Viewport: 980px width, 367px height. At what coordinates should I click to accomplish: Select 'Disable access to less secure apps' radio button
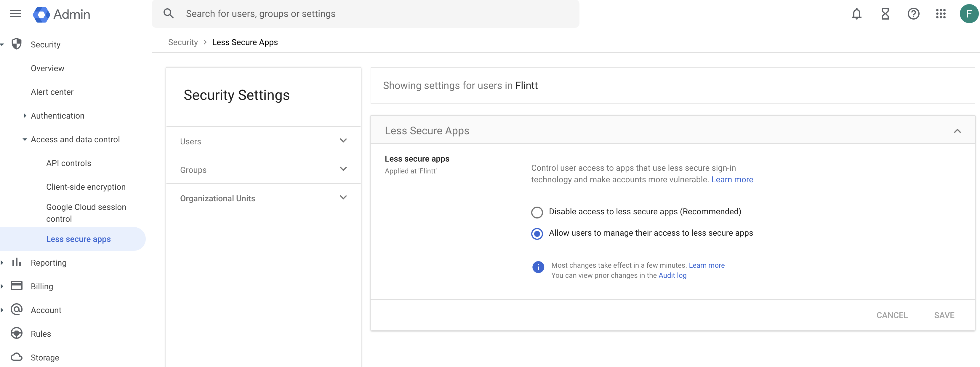(x=536, y=211)
